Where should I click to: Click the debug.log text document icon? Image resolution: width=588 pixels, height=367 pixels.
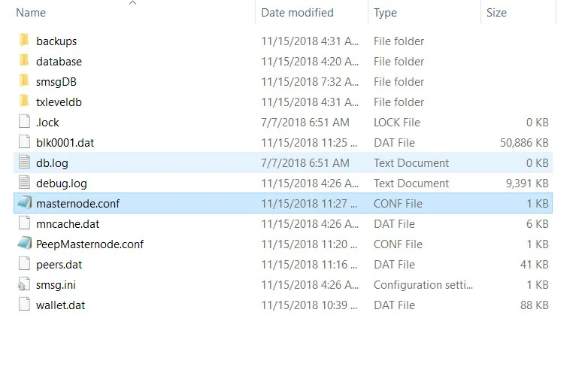[24, 183]
